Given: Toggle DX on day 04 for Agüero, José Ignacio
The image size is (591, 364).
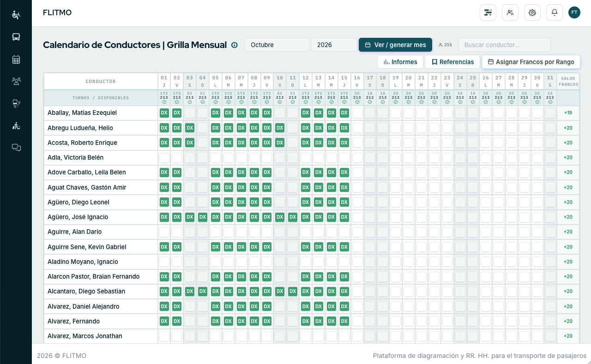Looking at the screenshot, I should [203, 217].
